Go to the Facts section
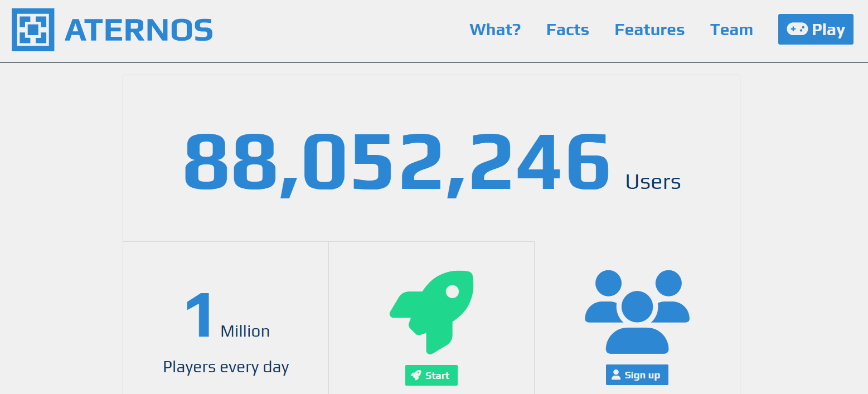Image resolution: width=868 pixels, height=394 pixels. point(568,30)
